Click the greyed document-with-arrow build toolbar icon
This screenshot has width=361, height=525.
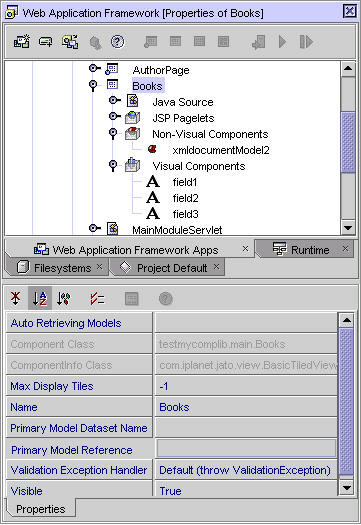(x=259, y=42)
